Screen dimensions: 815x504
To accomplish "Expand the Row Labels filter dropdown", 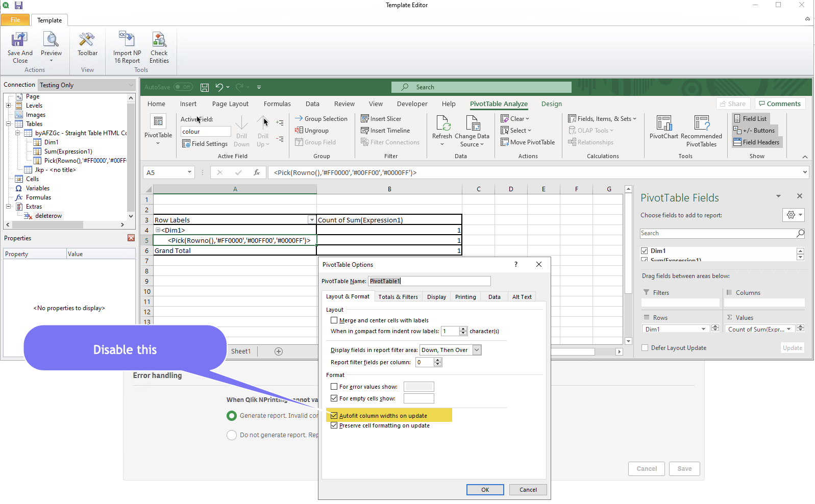I will point(311,220).
